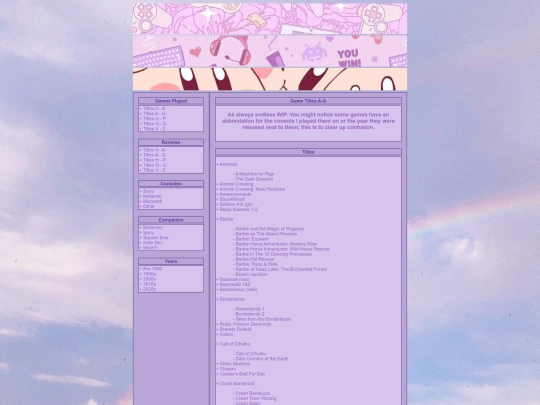
Task: Open Titles 0 - A under Games Played
Action: point(154,108)
